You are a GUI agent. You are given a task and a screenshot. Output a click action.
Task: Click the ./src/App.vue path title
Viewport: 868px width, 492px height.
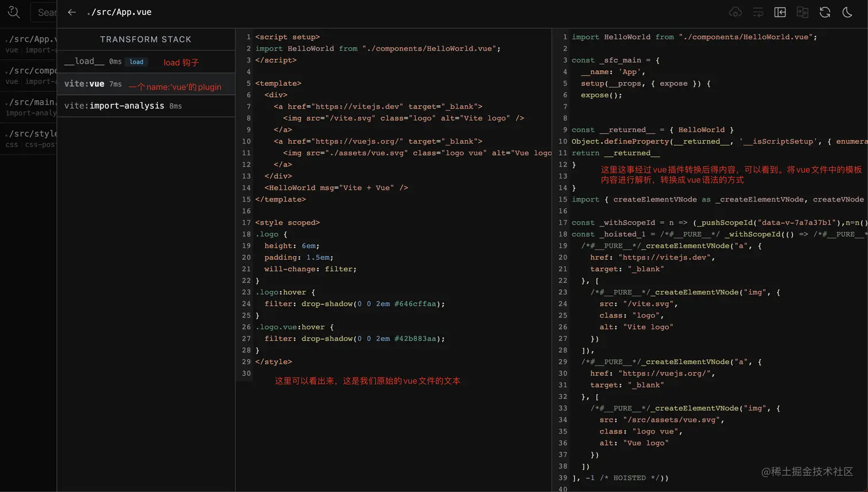119,12
